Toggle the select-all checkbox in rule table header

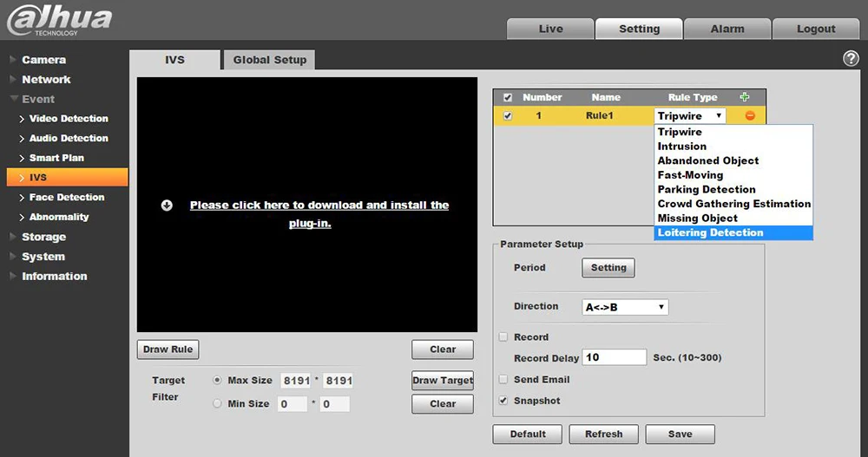coord(508,97)
